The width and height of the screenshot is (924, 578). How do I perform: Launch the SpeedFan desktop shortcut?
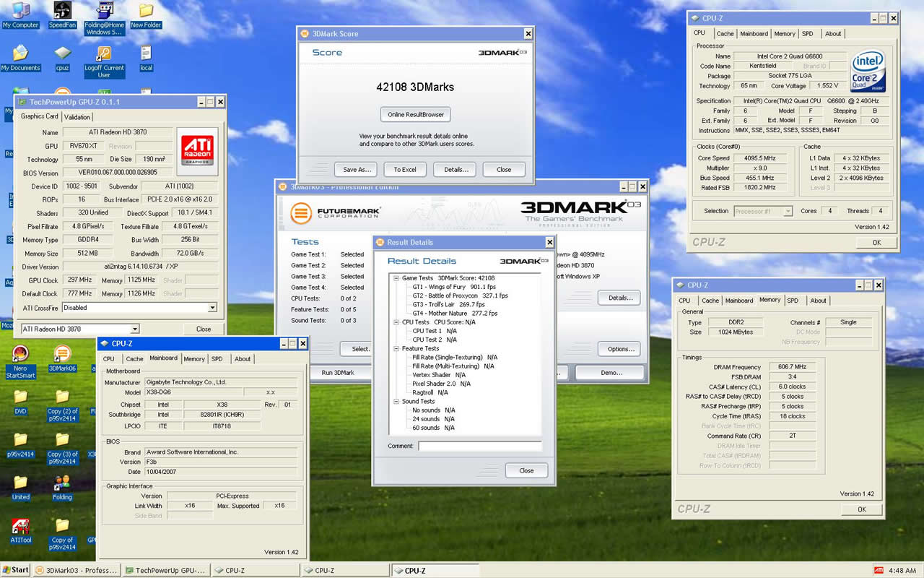pyautogui.click(x=63, y=15)
